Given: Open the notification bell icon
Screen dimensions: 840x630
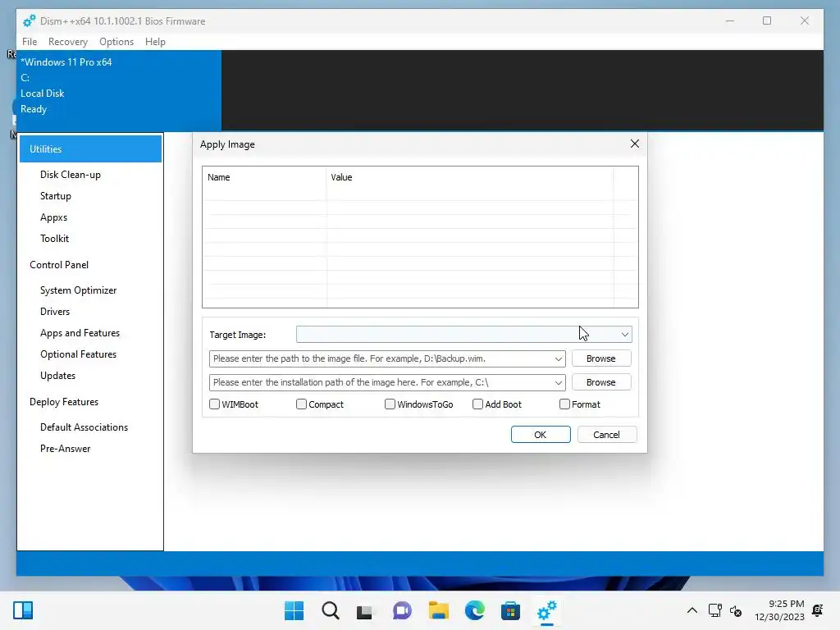Looking at the screenshot, I should point(818,610).
